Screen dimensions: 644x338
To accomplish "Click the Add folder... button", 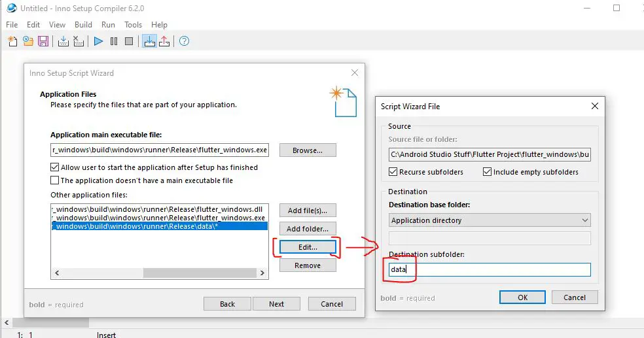I will pyautogui.click(x=308, y=229).
